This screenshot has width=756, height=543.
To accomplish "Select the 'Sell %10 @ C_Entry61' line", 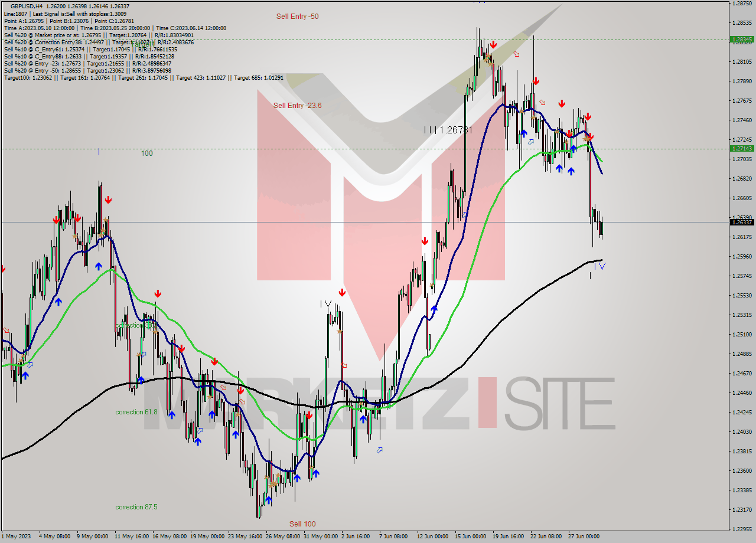I will 90,49.
